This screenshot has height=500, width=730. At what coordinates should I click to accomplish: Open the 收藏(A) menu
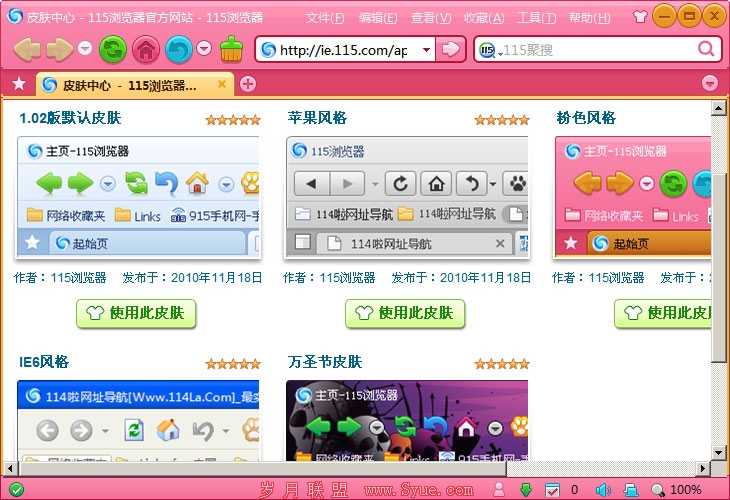484,18
